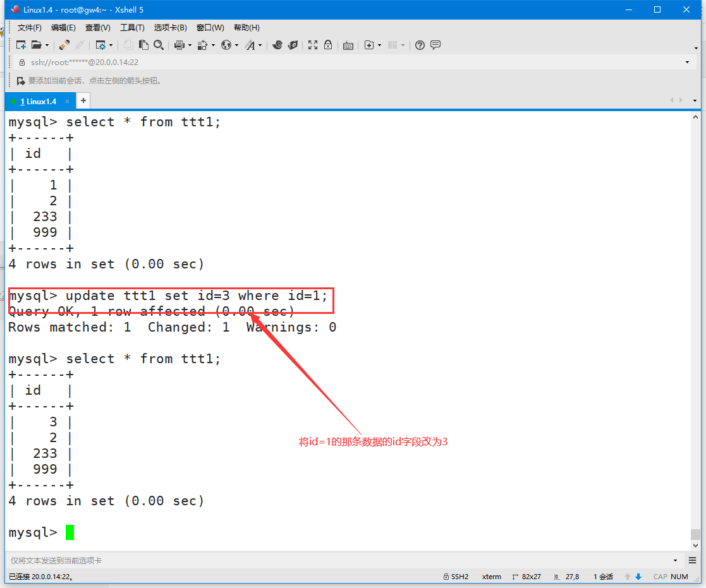Expand the globe encoding dropdown arrow
Image resolution: width=706 pixels, height=588 pixels.
(x=236, y=45)
